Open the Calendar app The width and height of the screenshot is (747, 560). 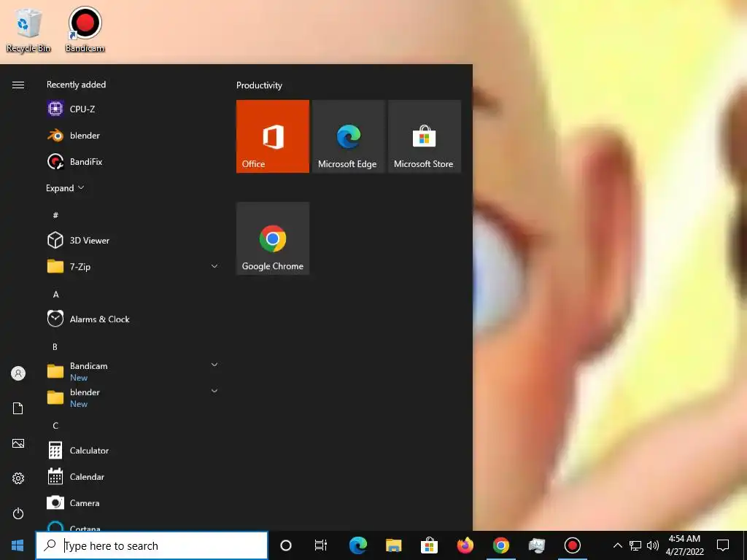point(132,476)
